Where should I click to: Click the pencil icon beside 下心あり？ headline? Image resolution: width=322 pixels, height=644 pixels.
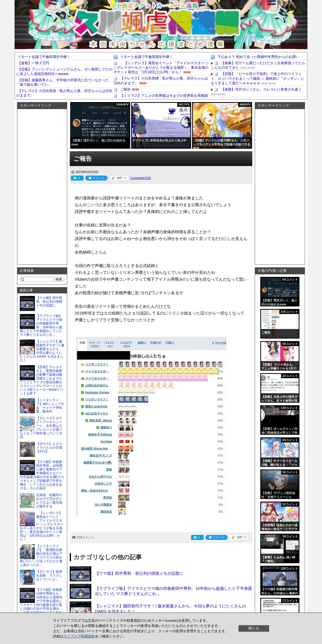[x=213, y=57]
